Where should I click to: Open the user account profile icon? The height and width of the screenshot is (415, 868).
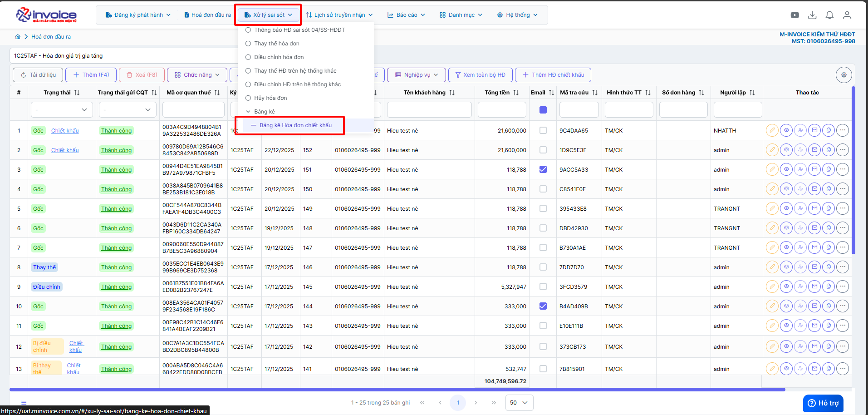847,15
